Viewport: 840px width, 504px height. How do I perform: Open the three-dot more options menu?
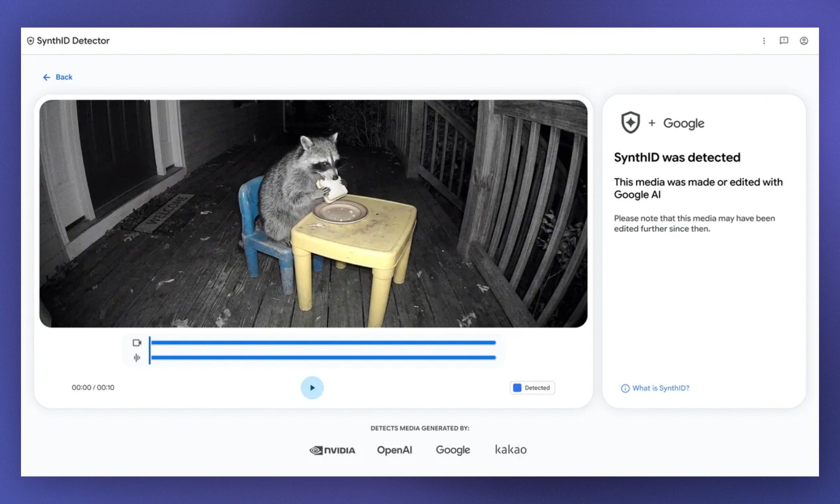click(x=764, y=41)
